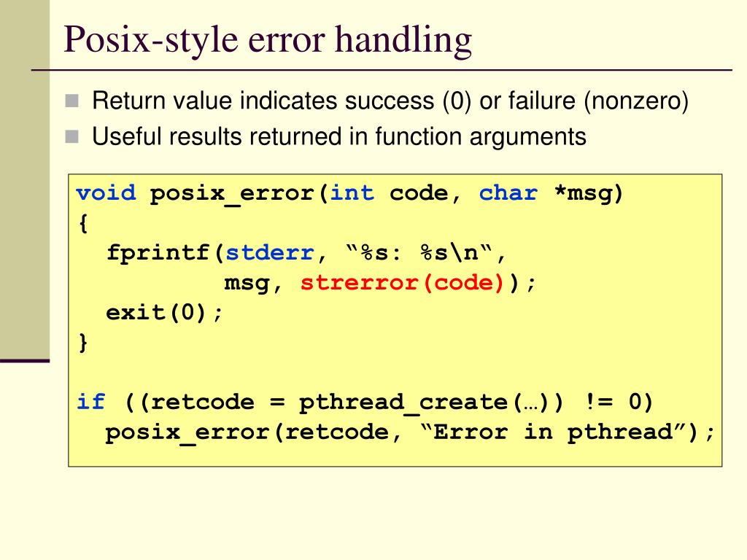Click 'pthread_create' in the if statement

[403, 403]
